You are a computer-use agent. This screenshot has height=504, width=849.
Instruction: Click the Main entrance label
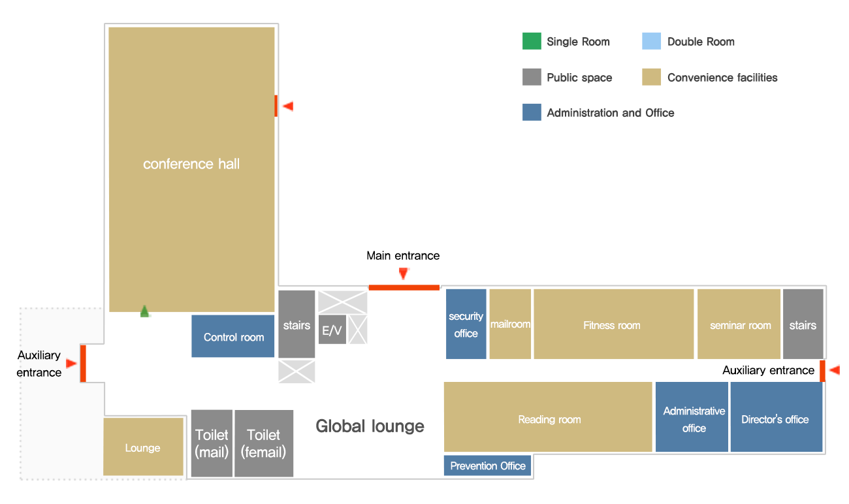(x=403, y=256)
